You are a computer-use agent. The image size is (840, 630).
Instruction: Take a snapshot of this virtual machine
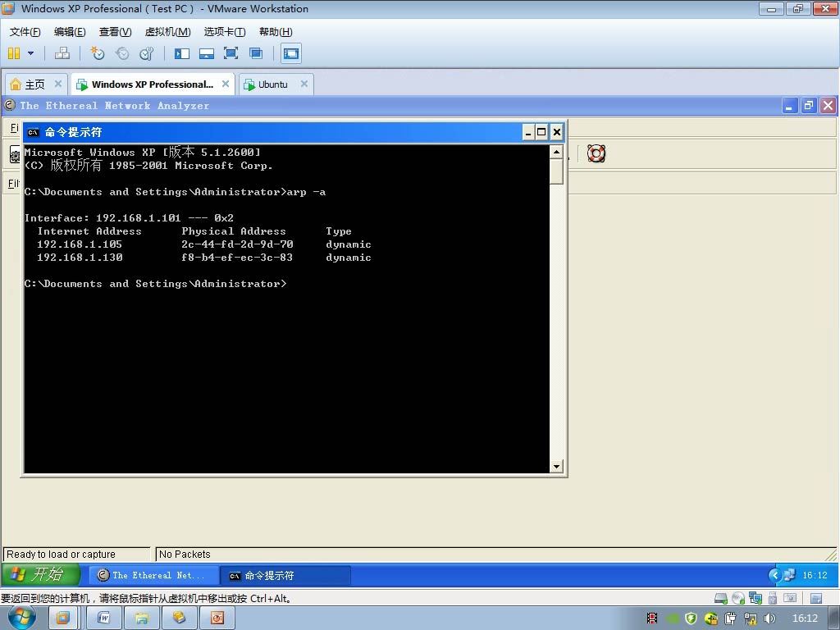(98, 53)
